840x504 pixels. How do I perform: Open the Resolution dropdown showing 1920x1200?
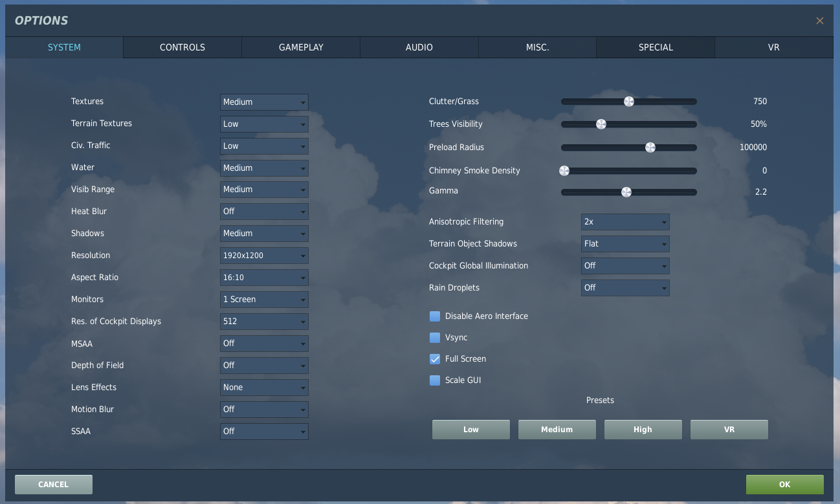click(x=264, y=256)
